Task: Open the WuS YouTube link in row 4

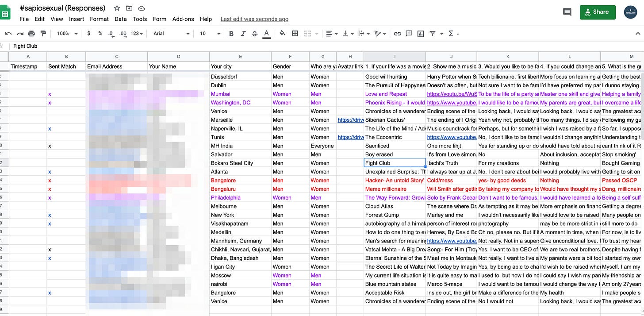Action: click(452, 94)
